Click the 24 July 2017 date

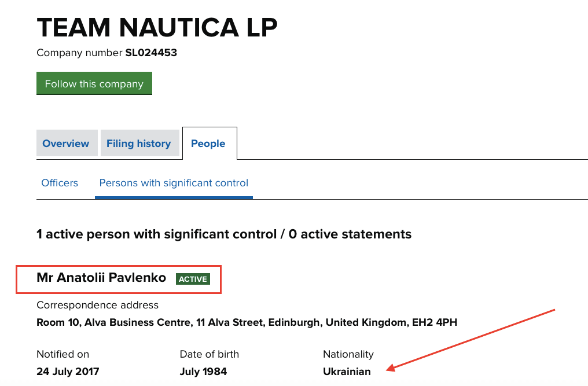tap(68, 372)
